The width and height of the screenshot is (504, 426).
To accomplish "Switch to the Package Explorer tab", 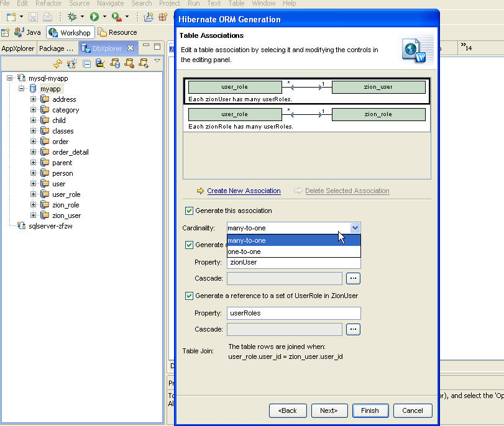I will pyautogui.click(x=57, y=48).
